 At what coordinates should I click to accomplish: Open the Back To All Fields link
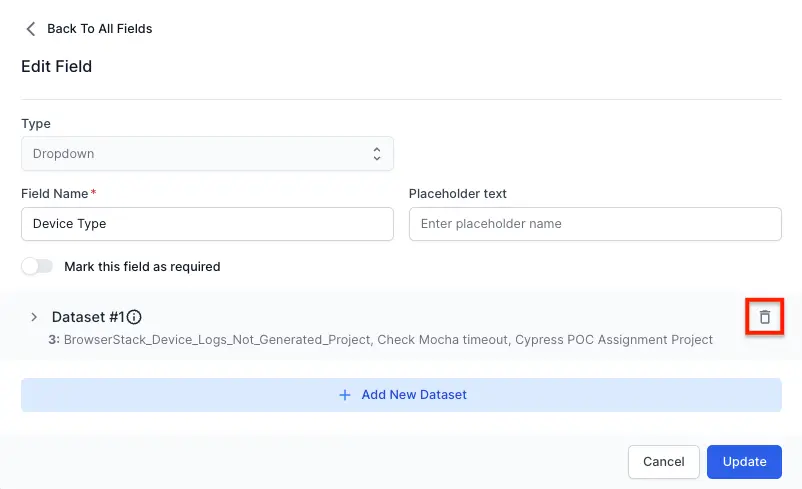click(99, 29)
